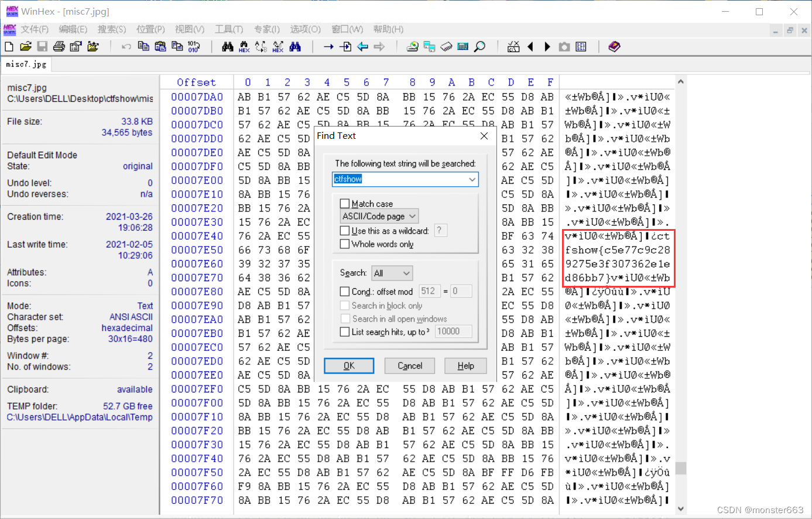Click Help in Find Text dialog
The width and height of the screenshot is (812, 519).
[x=466, y=366]
